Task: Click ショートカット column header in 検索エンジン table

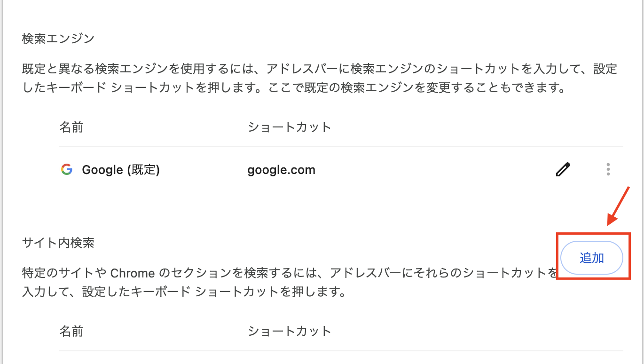Action: [x=290, y=127]
